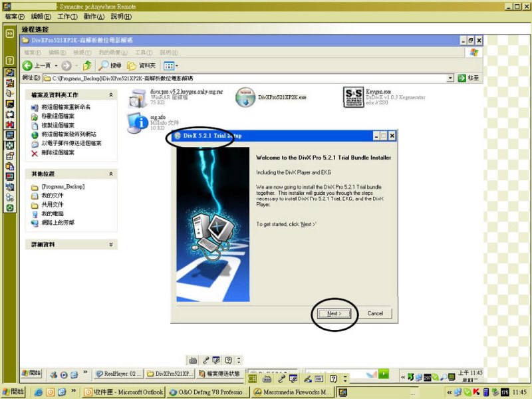Open 網路上的芳鄰 under 其他位置
This screenshot has width=532, height=399.
coord(58,223)
